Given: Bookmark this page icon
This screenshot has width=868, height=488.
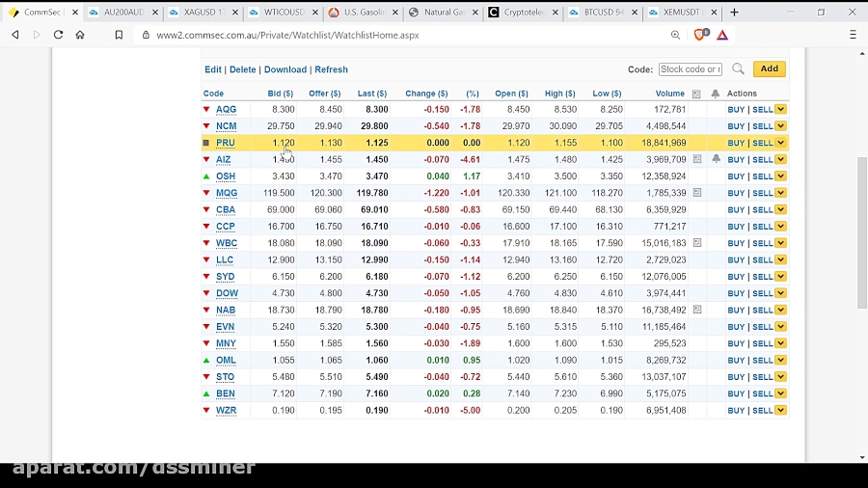Looking at the screenshot, I should click(x=119, y=35).
